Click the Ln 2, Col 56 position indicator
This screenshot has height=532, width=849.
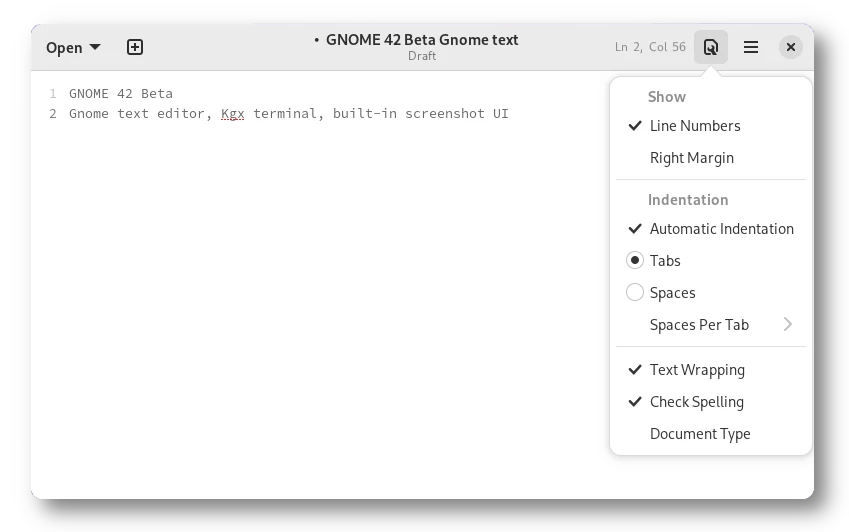650,47
